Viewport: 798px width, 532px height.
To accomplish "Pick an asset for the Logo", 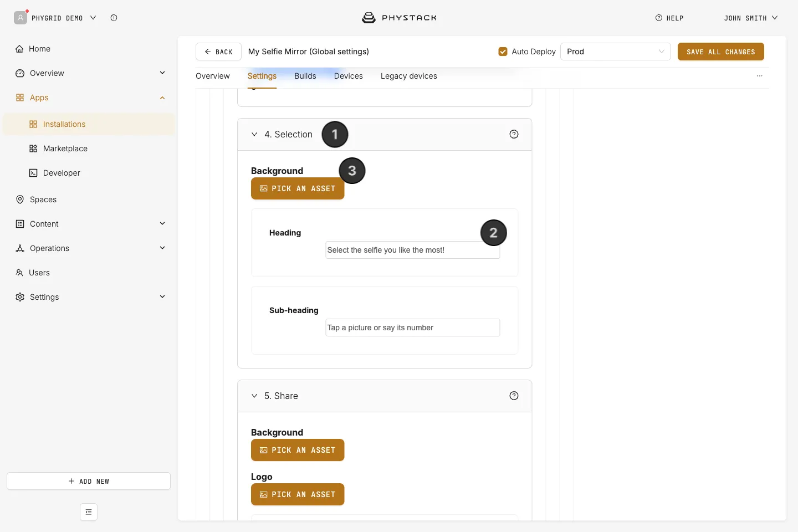I will click(298, 494).
